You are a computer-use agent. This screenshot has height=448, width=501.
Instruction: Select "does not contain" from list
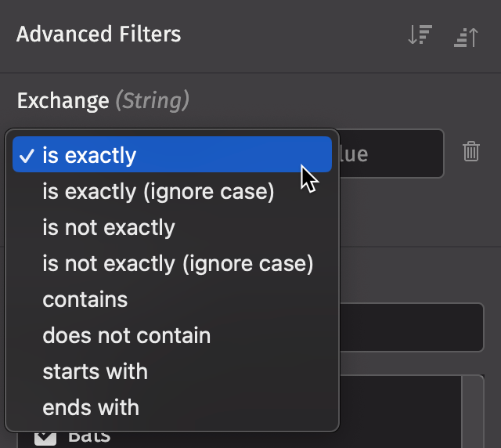coord(126,336)
